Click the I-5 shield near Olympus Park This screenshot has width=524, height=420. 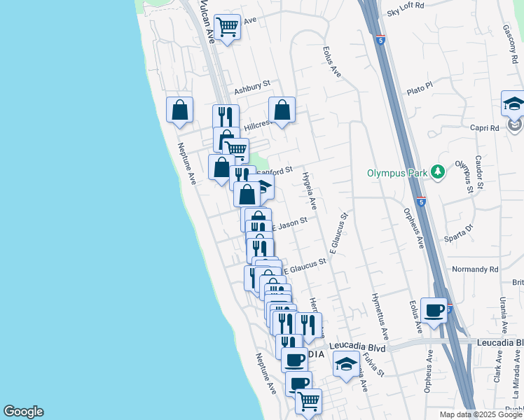point(421,202)
